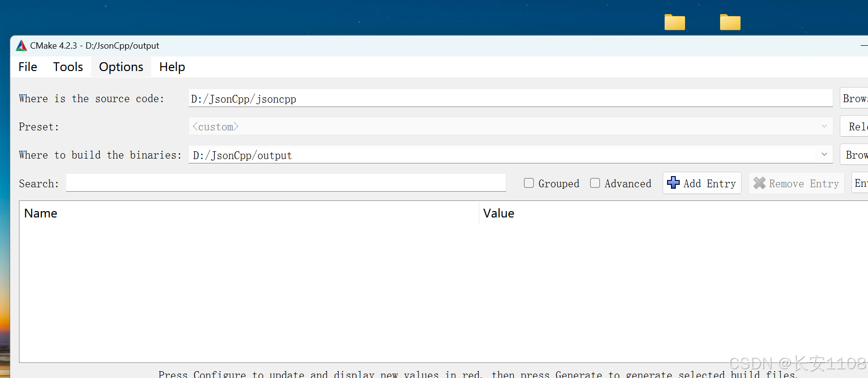Screen dimensions: 868x378
Task: Open the File menu
Action: (28, 67)
